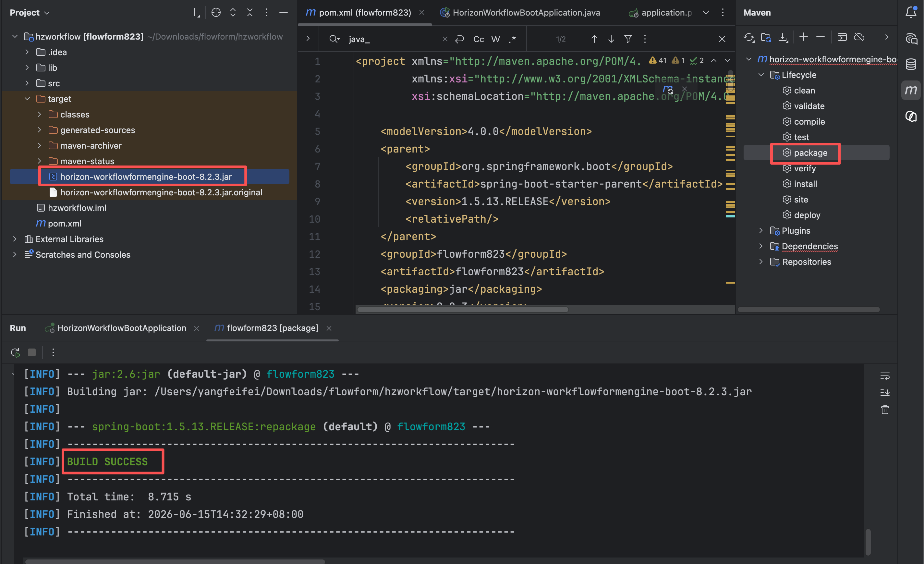This screenshot has width=924, height=564.
Task: Remove Maven project with minus icon
Action: 820,37
